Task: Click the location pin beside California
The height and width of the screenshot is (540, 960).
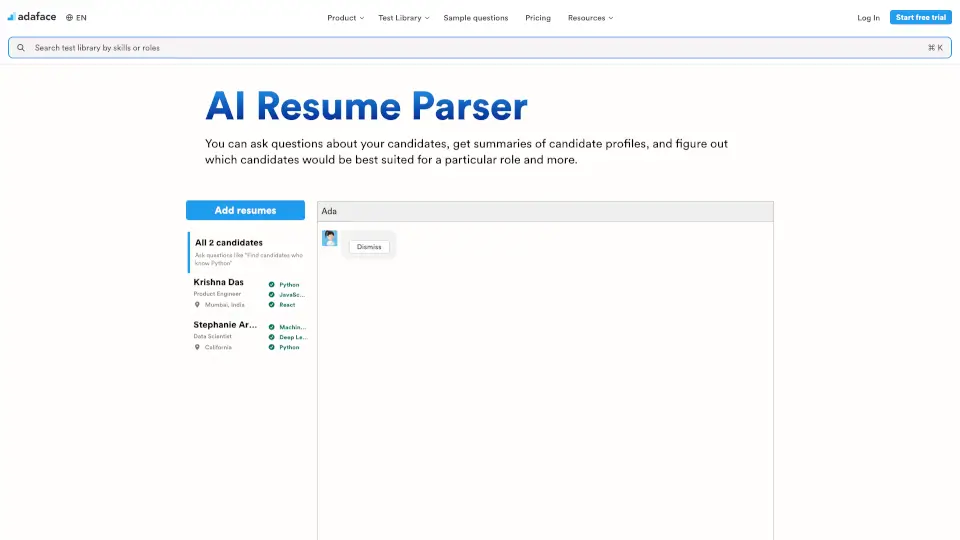Action: [197, 347]
